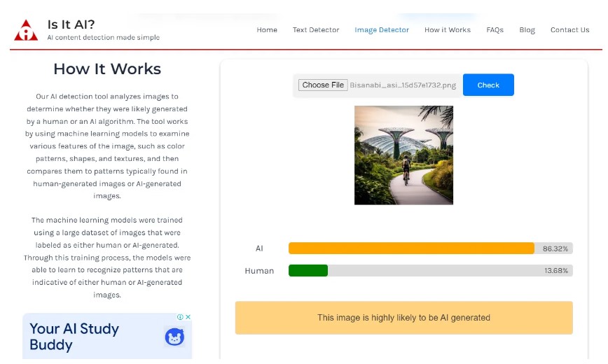Image resolution: width=608 pixels, height=364 pixels.
Task: Open How it Works in the navigation bar
Action: coord(448,30)
